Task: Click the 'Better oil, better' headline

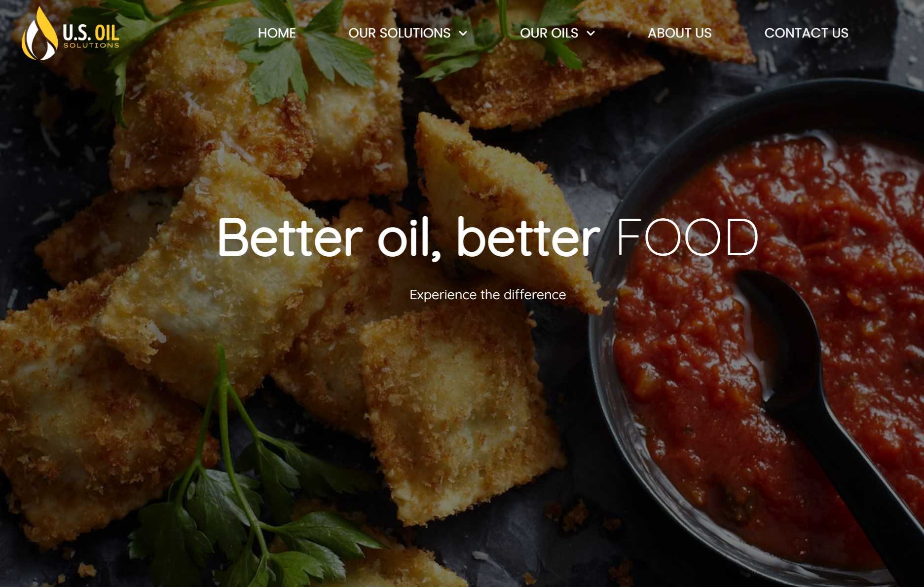Action: point(408,238)
